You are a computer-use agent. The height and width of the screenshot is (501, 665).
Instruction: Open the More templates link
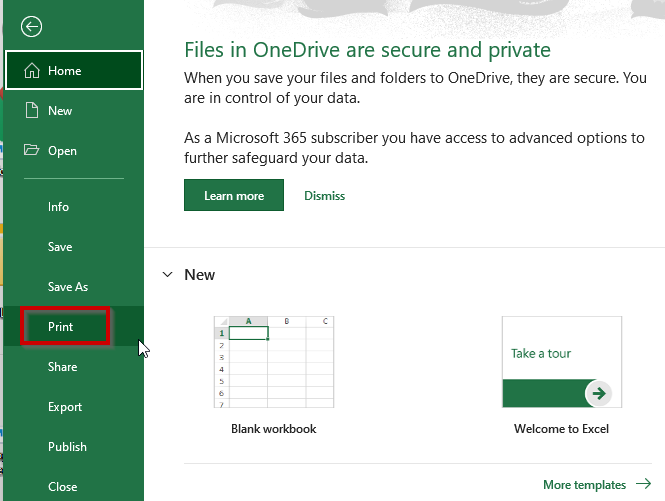point(584,484)
